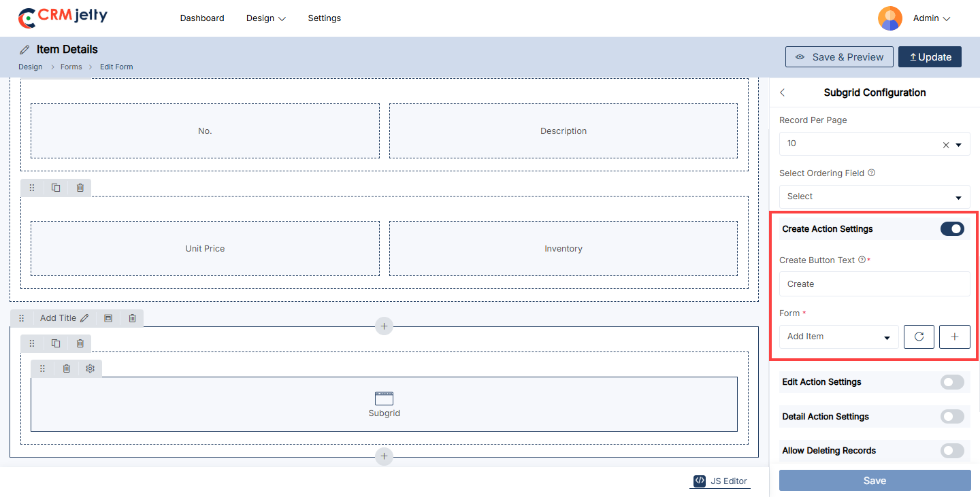Disable the Create Action Settings toggle
Viewport: 980px width, 497px height.
click(952, 229)
